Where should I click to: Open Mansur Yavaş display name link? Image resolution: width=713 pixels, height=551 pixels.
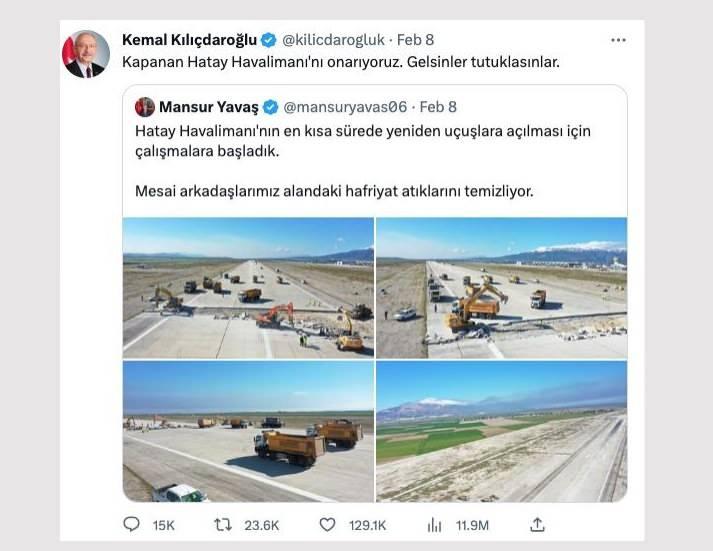209,107
